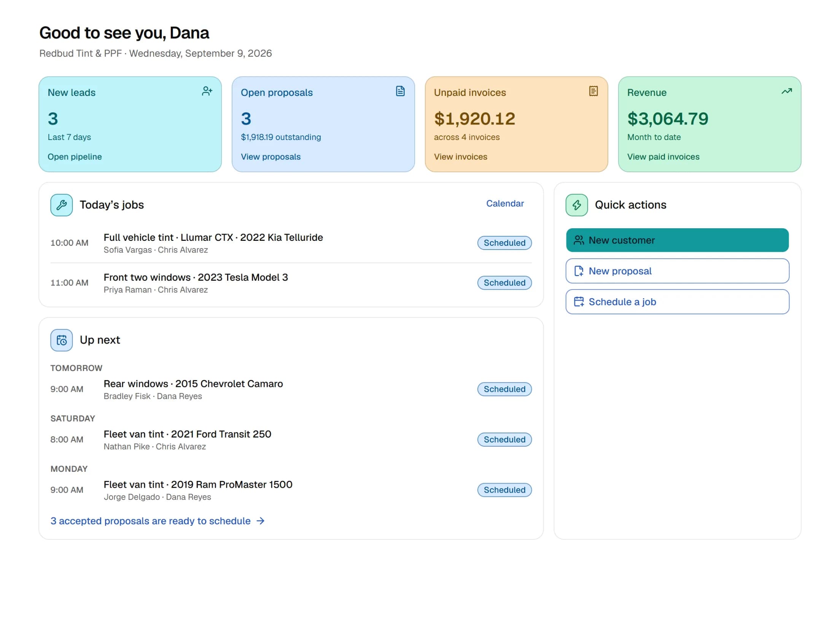The image size is (840, 630).
Task: Click Scheduled badge for Chevrolet Camaro job
Action: tap(504, 389)
